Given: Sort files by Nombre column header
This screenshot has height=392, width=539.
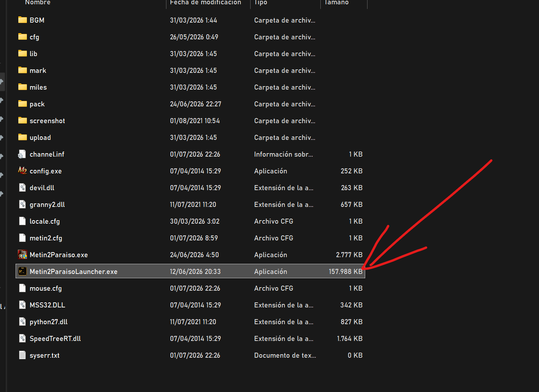Looking at the screenshot, I should point(38,3).
